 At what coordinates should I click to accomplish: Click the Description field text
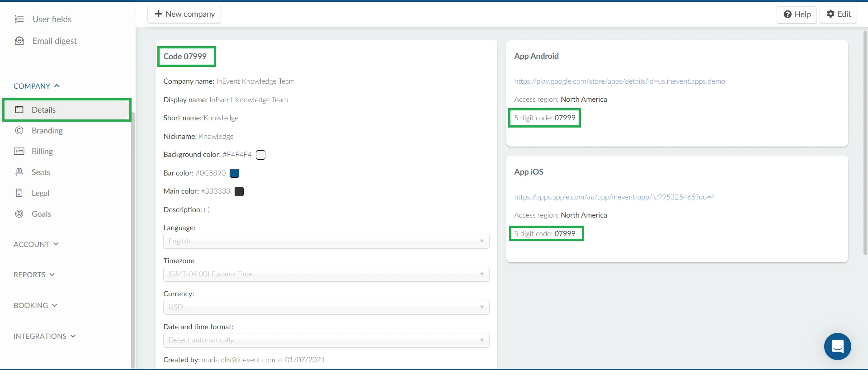pyautogui.click(x=186, y=210)
